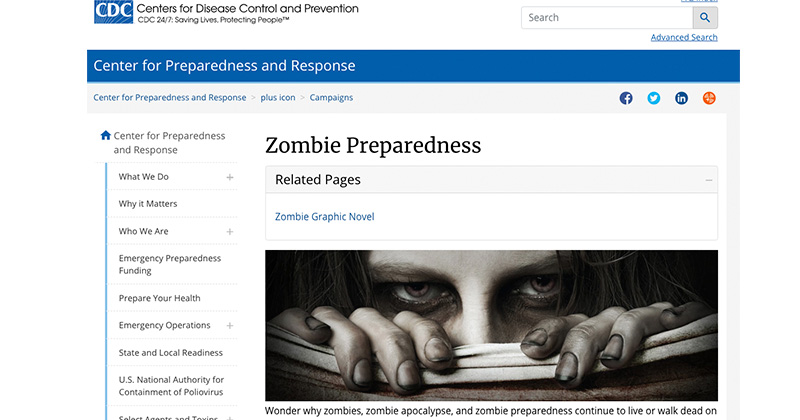800x420 pixels.
Task: Click the orange syndicate icon
Action: point(709,98)
